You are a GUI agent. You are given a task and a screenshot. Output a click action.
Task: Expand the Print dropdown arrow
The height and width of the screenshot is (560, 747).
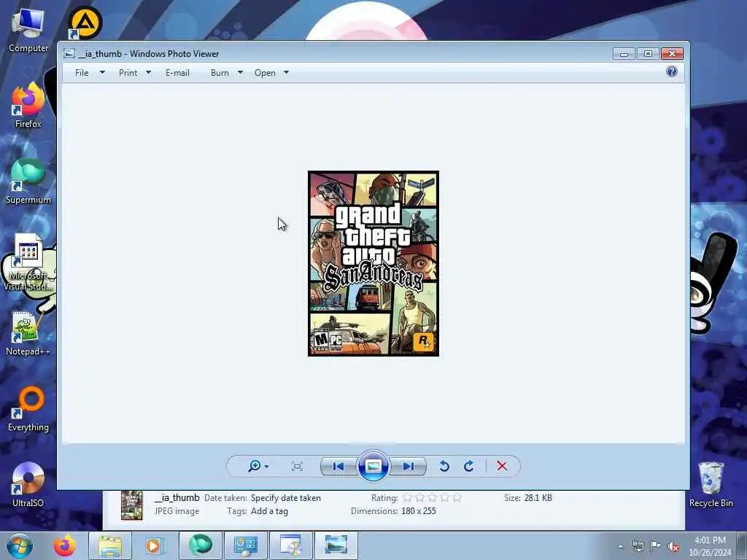coord(148,72)
